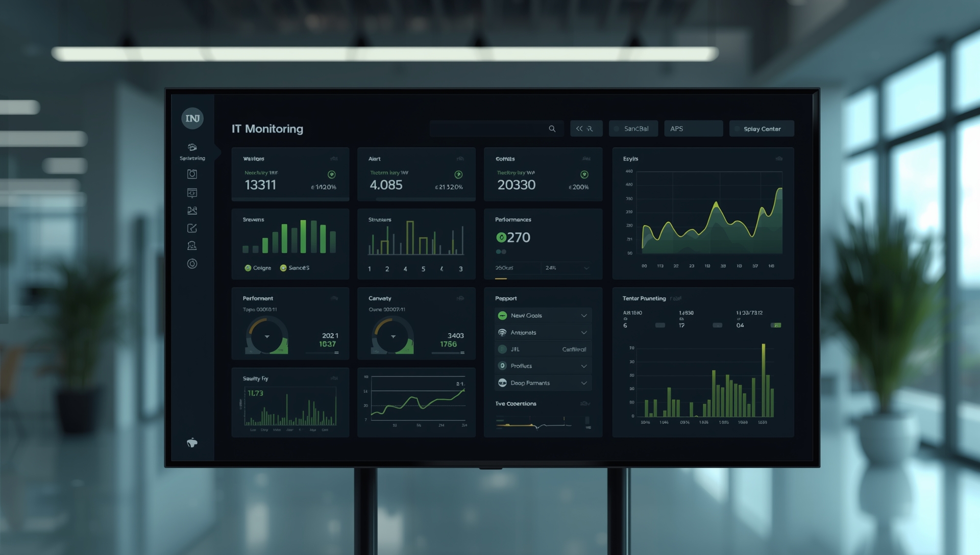
Task: Switch to the APS tab at the top
Action: (693, 129)
